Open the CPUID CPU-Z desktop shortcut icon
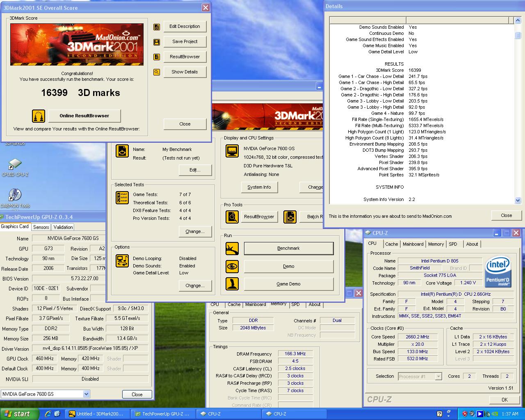Image resolution: width=525 pixels, height=420 pixels. tap(15, 164)
